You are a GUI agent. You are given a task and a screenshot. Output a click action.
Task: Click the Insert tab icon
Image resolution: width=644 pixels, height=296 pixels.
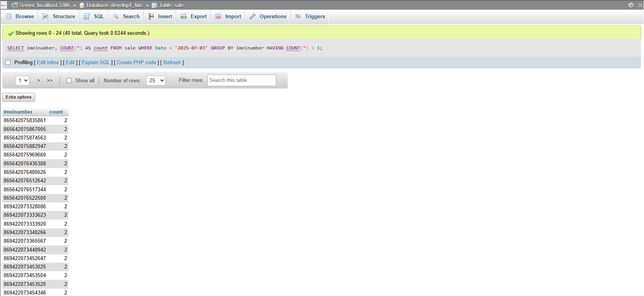pos(151,17)
